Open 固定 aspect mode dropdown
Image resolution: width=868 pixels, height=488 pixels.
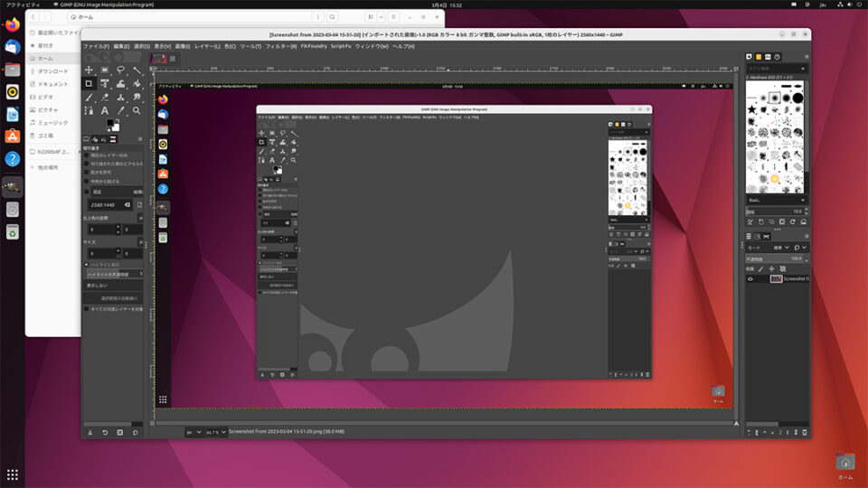118,192
